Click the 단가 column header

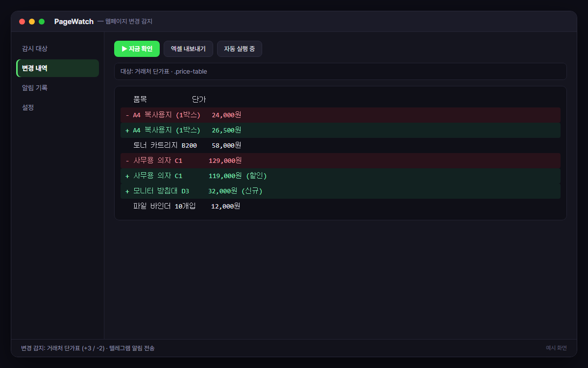click(199, 100)
